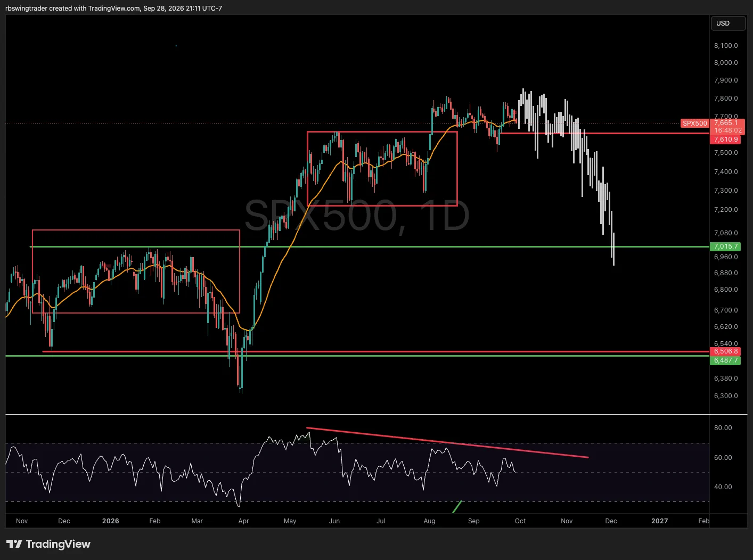
Task: Select the 7,200.0 axis tick
Action: (x=726, y=210)
